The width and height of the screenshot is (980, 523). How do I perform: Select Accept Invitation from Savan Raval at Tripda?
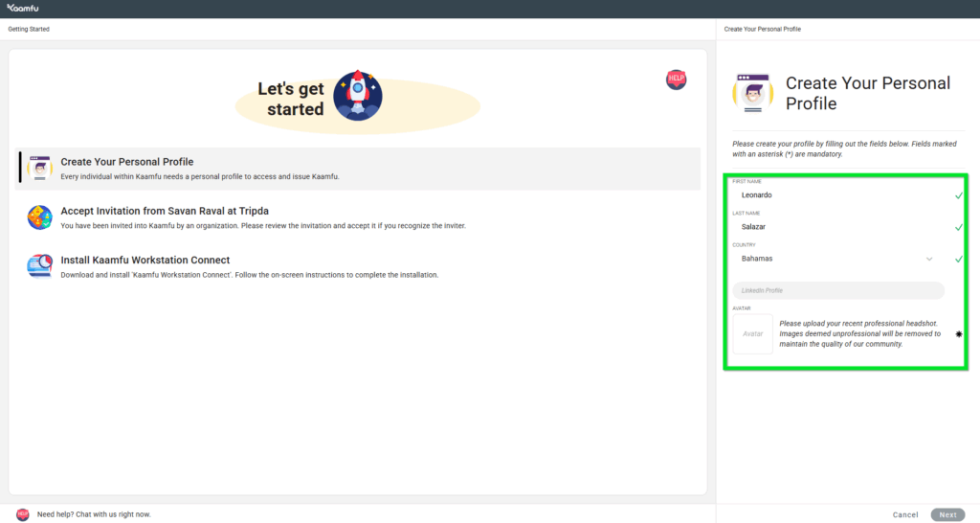coord(165,211)
